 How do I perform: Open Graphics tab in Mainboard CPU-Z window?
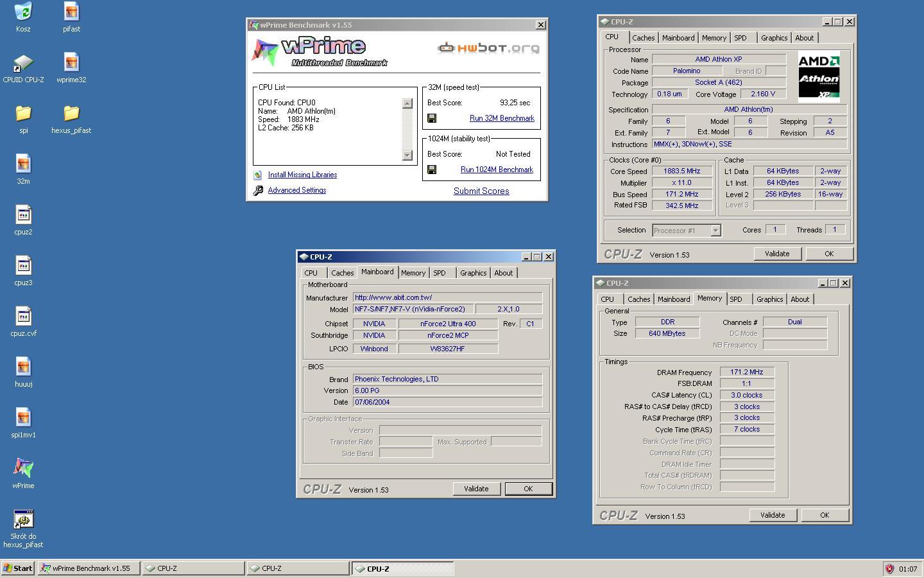(x=473, y=273)
